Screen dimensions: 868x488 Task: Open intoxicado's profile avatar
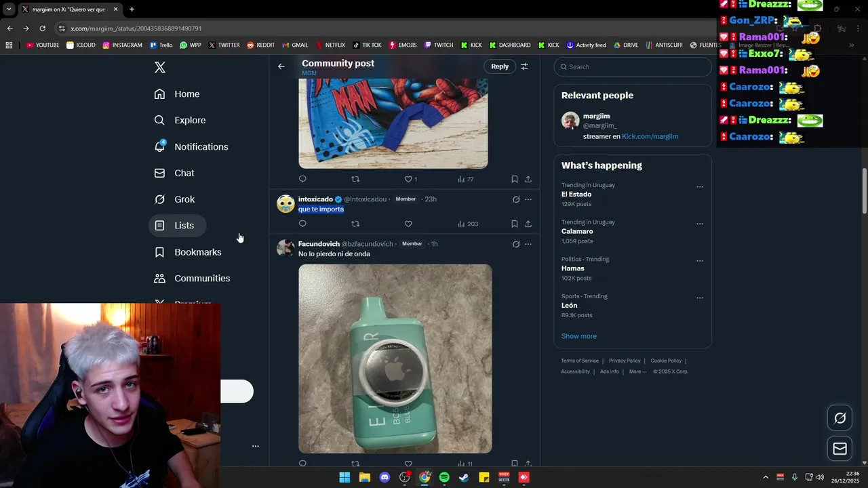tap(285, 203)
